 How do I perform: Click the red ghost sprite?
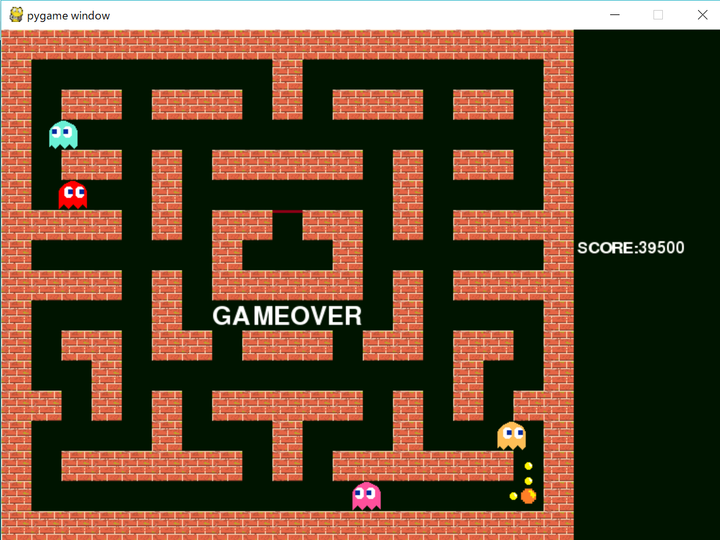[73, 195]
